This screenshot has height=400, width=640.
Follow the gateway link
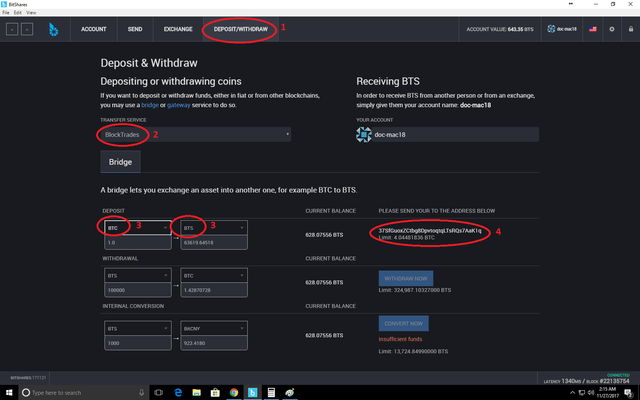click(178, 105)
